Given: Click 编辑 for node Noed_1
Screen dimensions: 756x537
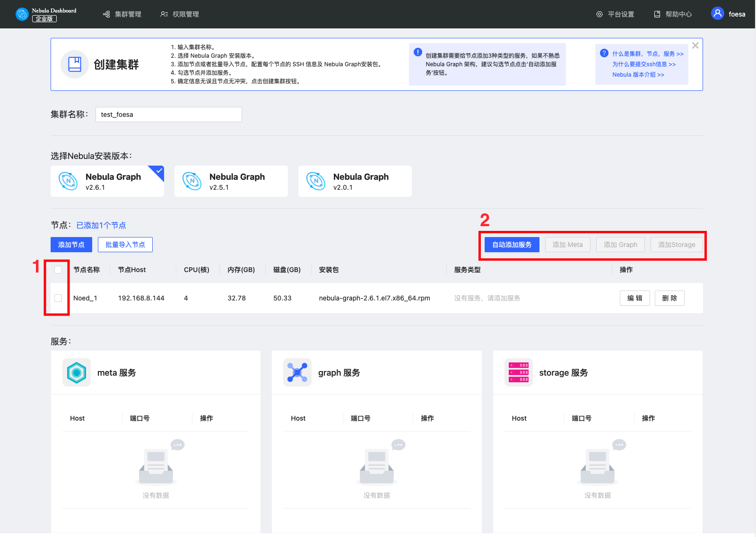Looking at the screenshot, I should pos(634,298).
